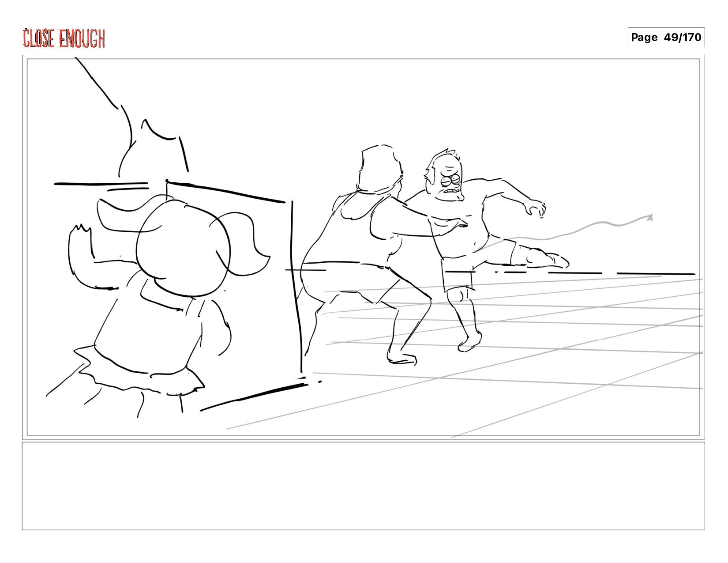Select the Page 49/170 indicator box
Viewport: 728px width, 563px height.
(x=666, y=38)
